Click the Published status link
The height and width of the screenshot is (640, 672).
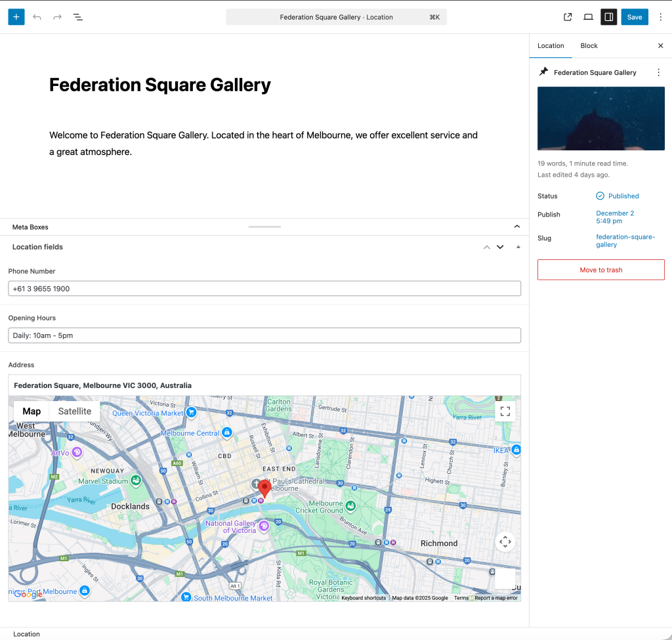(623, 196)
